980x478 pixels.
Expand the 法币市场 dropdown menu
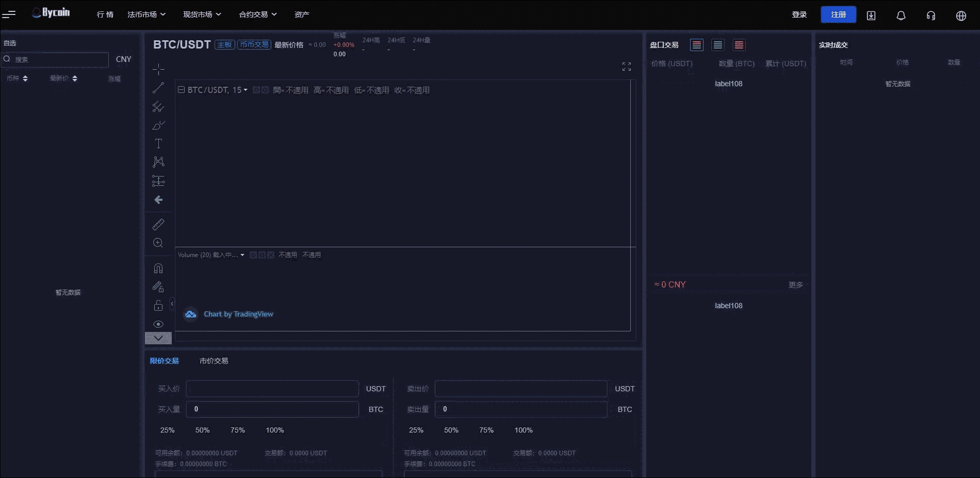[x=146, y=14]
